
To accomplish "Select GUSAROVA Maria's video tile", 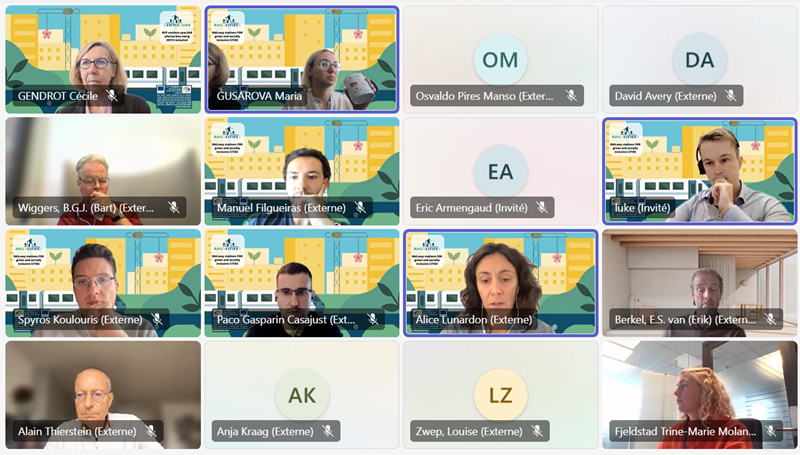I will (302, 60).
